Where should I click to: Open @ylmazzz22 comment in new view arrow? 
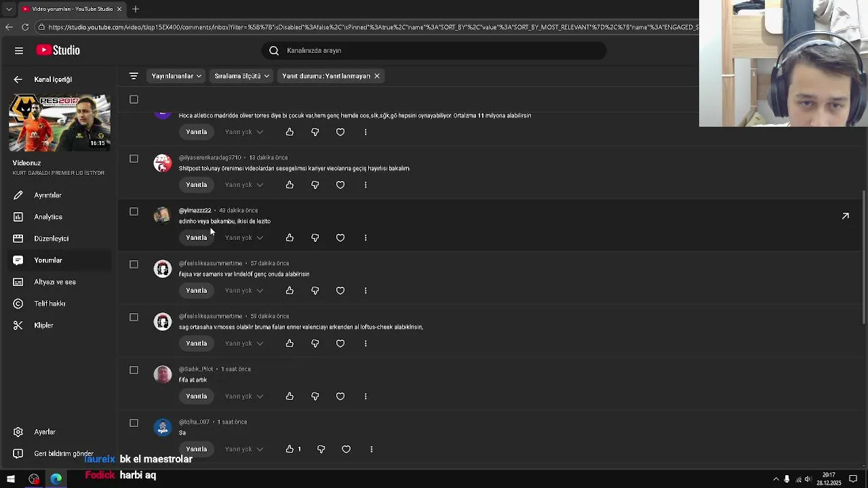click(x=845, y=216)
